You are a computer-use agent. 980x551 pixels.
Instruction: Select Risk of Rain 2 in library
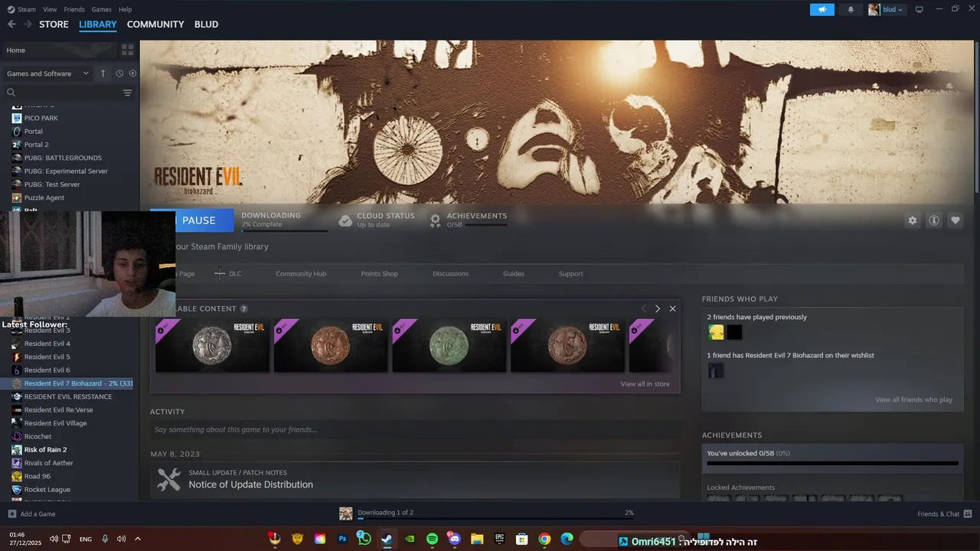45,450
